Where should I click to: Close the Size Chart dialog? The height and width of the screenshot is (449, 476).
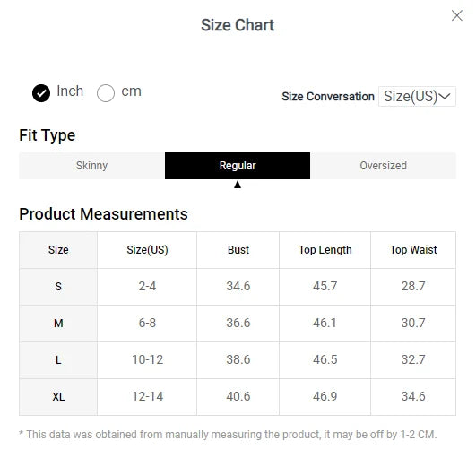pyautogui.click(x=457, y=15)
